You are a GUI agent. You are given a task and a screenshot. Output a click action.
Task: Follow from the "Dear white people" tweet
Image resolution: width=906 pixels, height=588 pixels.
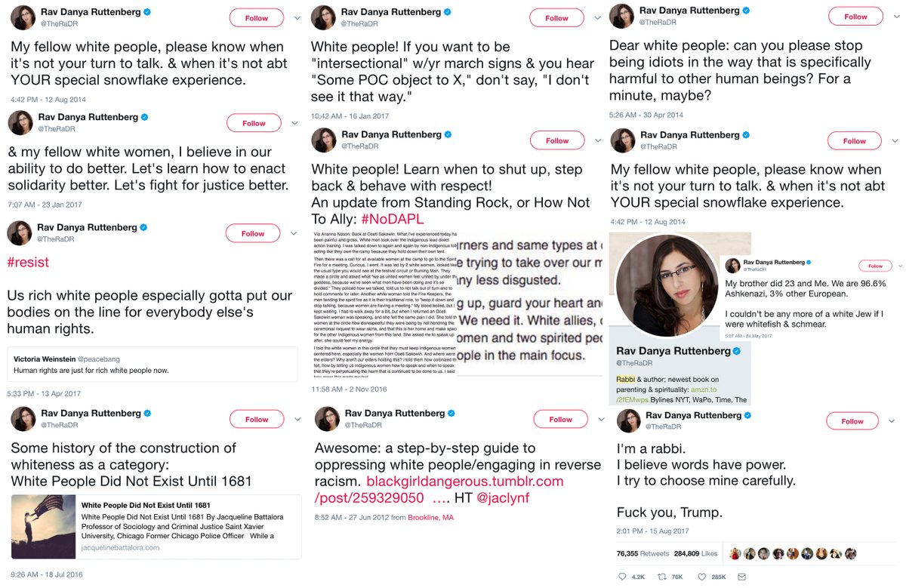[x=855, y=17]
